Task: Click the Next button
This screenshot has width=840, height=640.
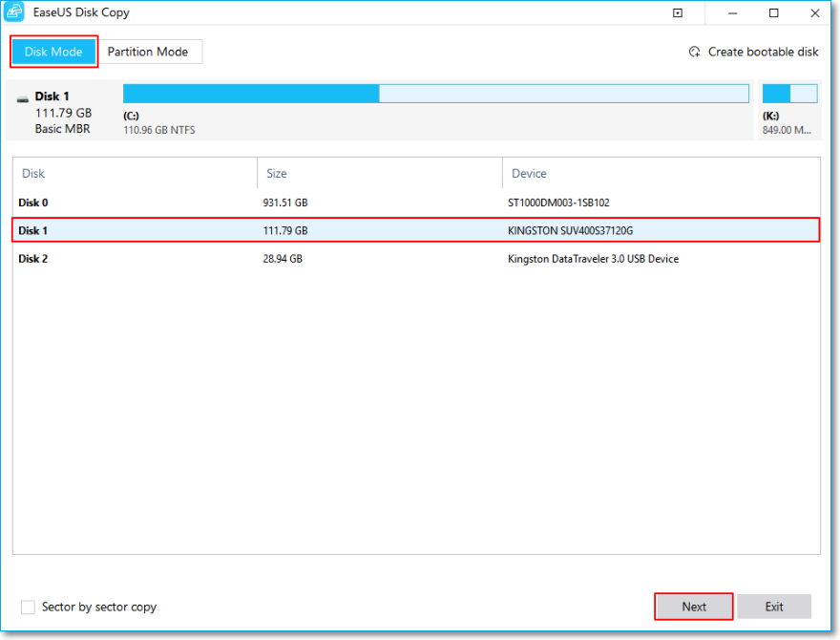Action: point(693,607)
